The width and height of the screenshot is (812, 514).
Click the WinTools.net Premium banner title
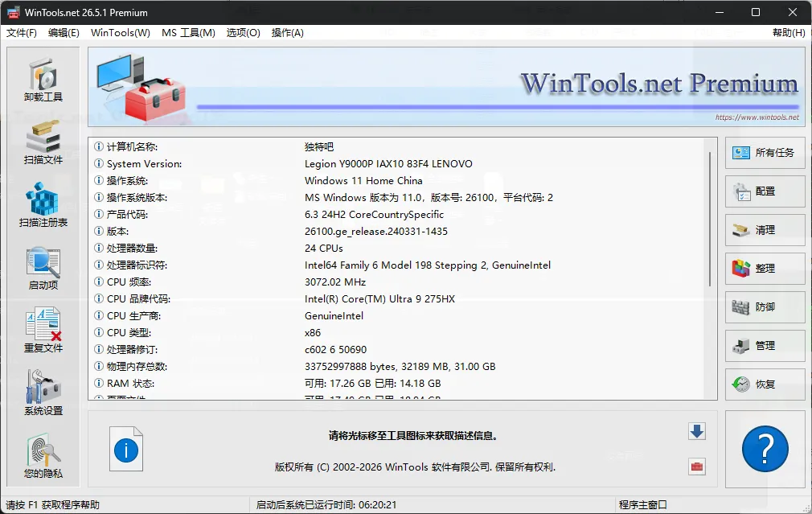coord(659,84)
